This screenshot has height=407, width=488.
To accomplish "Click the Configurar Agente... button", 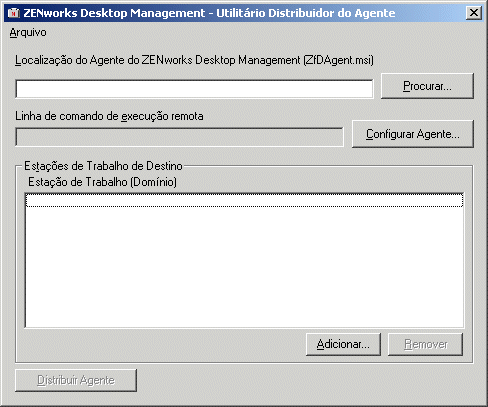I will (x=413, y=134).
